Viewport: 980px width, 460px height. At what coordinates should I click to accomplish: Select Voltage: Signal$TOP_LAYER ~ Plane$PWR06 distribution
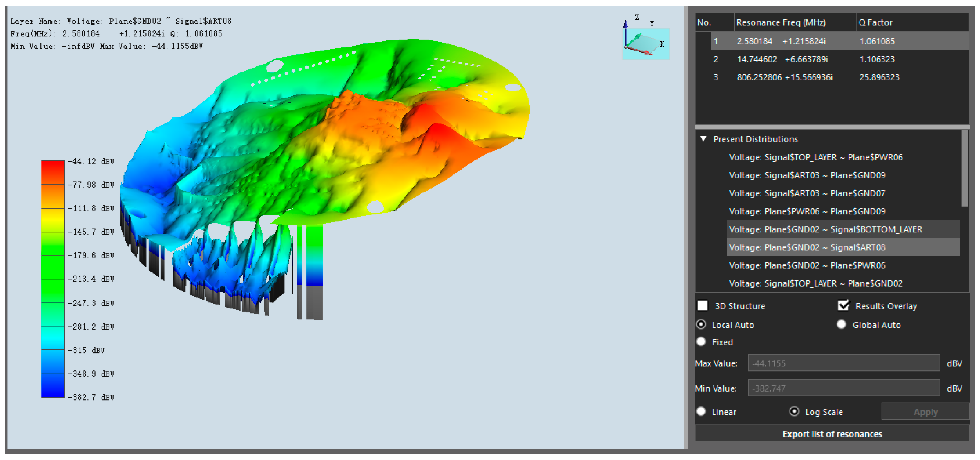[815, 157]
